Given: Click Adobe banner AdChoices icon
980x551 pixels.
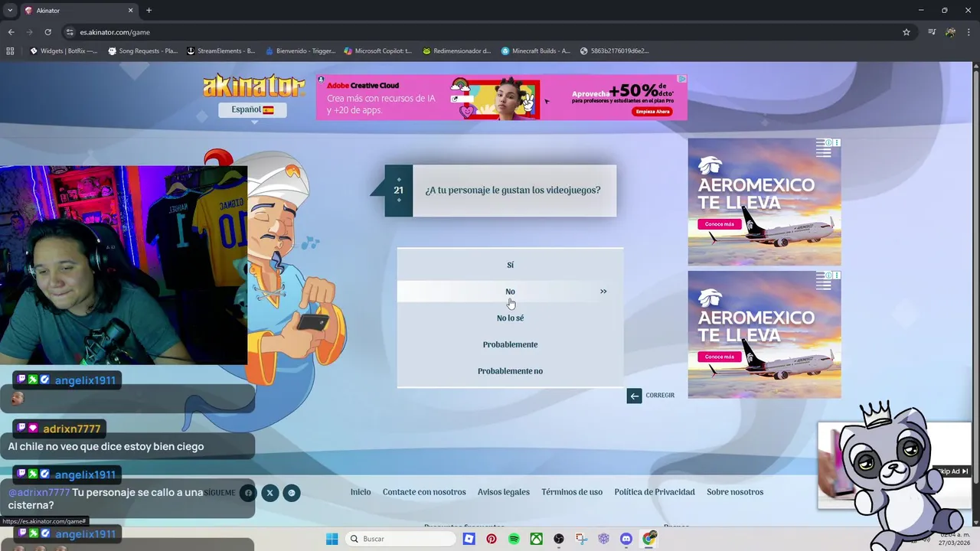Looking at the screenshot, I should pos(682,79).
